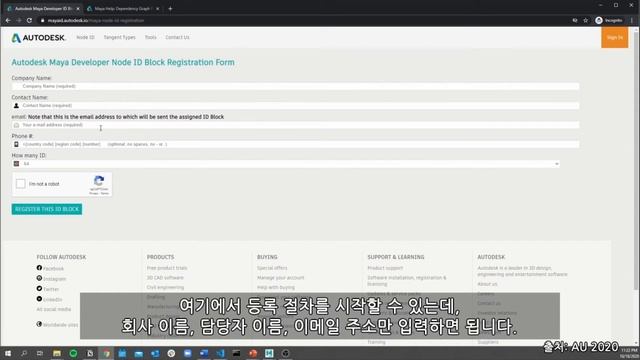Click the Windows Start button

8,353
